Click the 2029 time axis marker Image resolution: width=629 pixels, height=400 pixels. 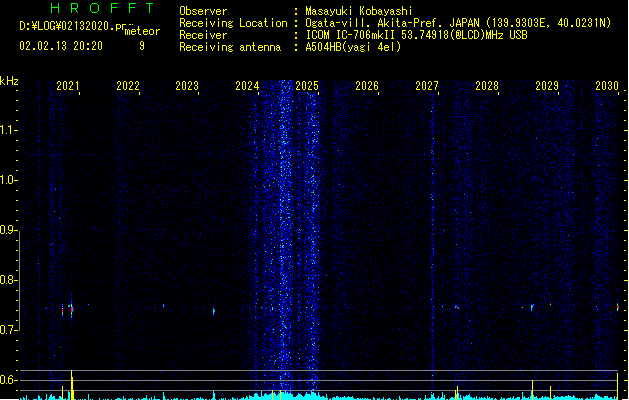[547, 85]
